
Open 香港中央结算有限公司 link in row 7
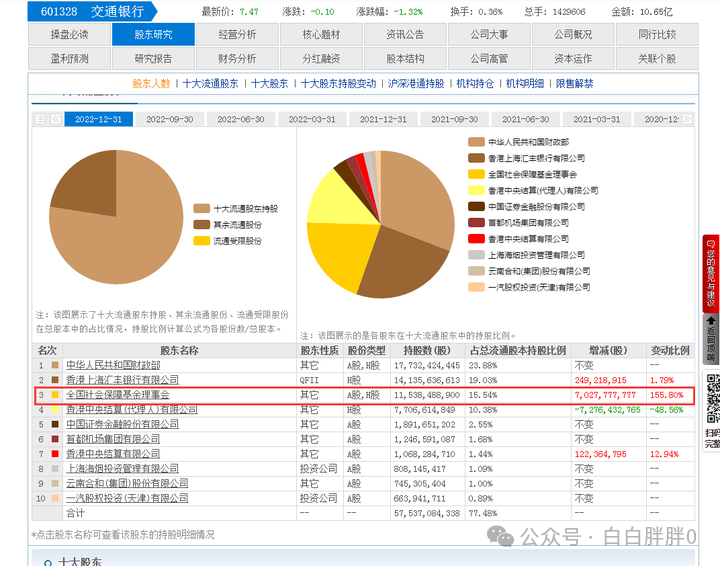pyautogui.click(x=113, y=454)
